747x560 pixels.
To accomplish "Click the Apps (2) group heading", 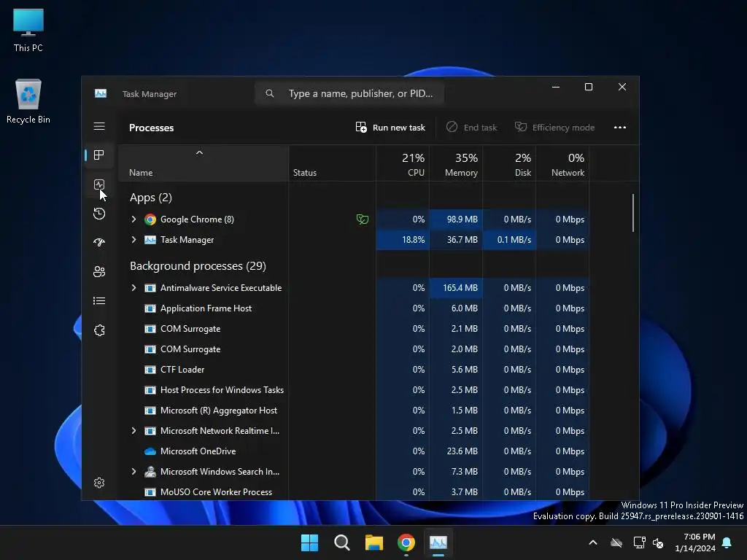I will pyautogui.click(x=150, y=197).
